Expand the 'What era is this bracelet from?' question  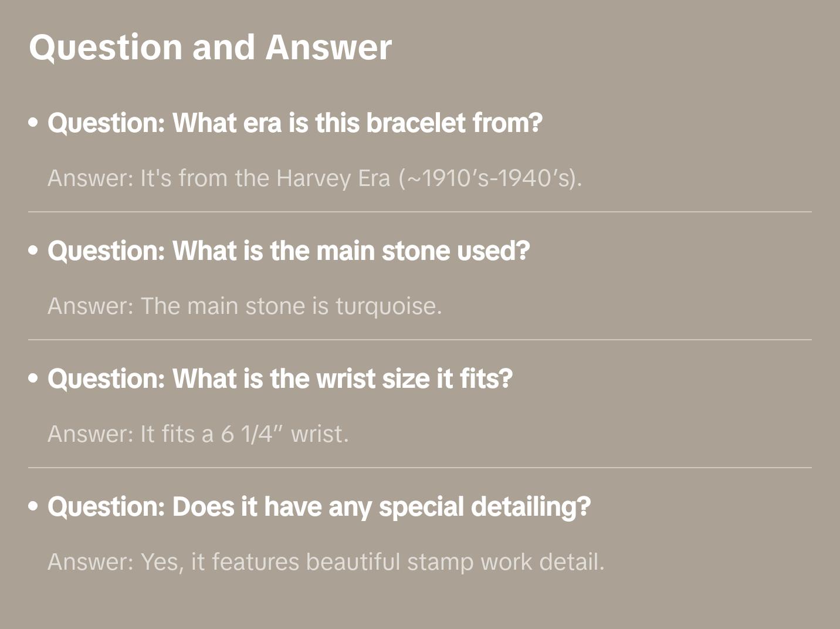(294, 123)
